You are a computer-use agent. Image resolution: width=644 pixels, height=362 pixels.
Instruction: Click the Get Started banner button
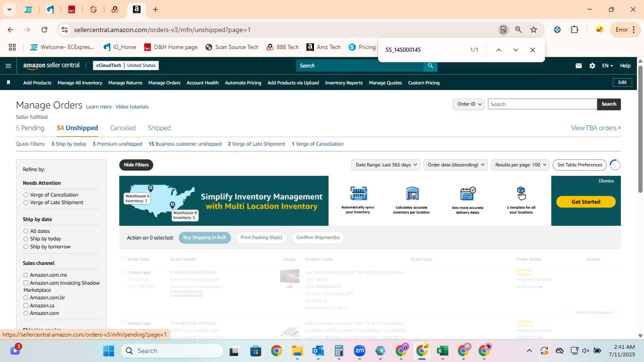(x=586, y=202)
